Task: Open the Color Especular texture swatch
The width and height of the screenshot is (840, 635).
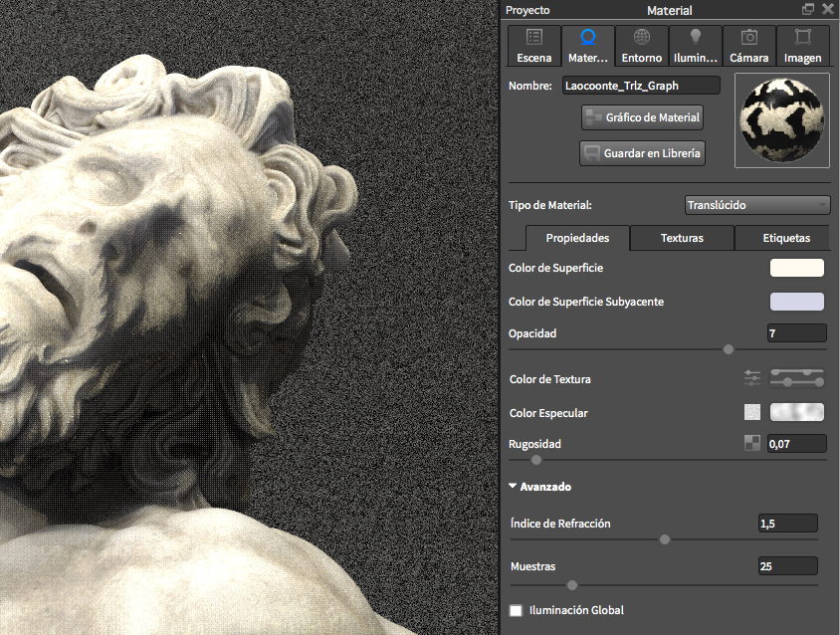Action: 796,412
